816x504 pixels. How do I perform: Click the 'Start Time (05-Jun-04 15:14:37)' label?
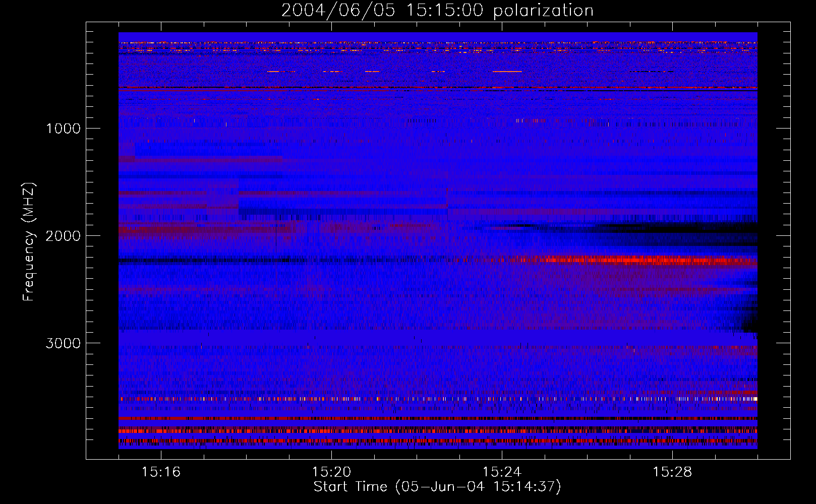pyautogui.click(x=437, y=487)
